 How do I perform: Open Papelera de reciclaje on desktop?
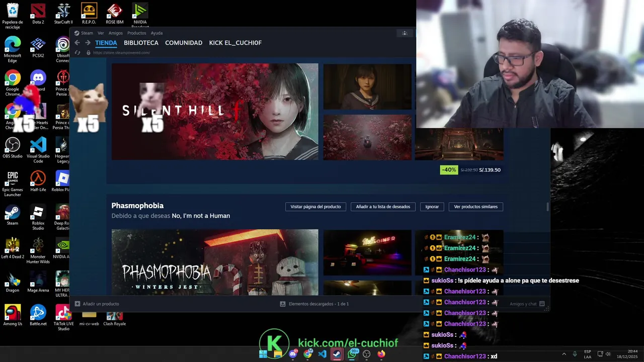[x=13, y=16]
